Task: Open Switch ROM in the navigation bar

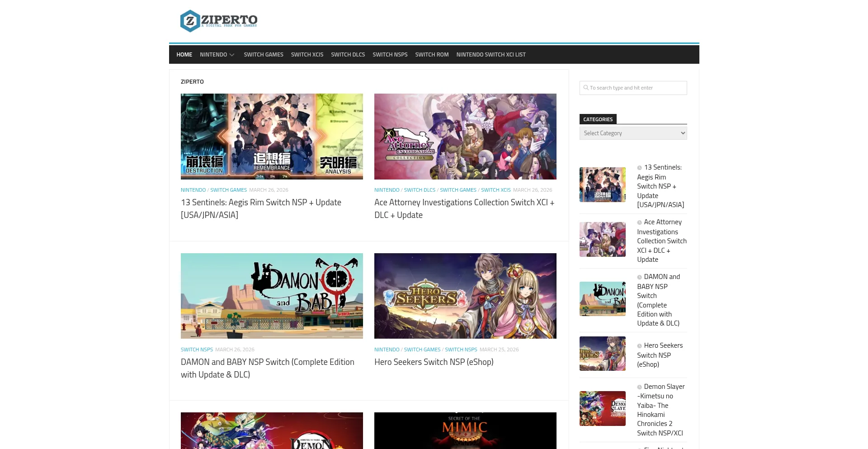Action: pos(432,55)
